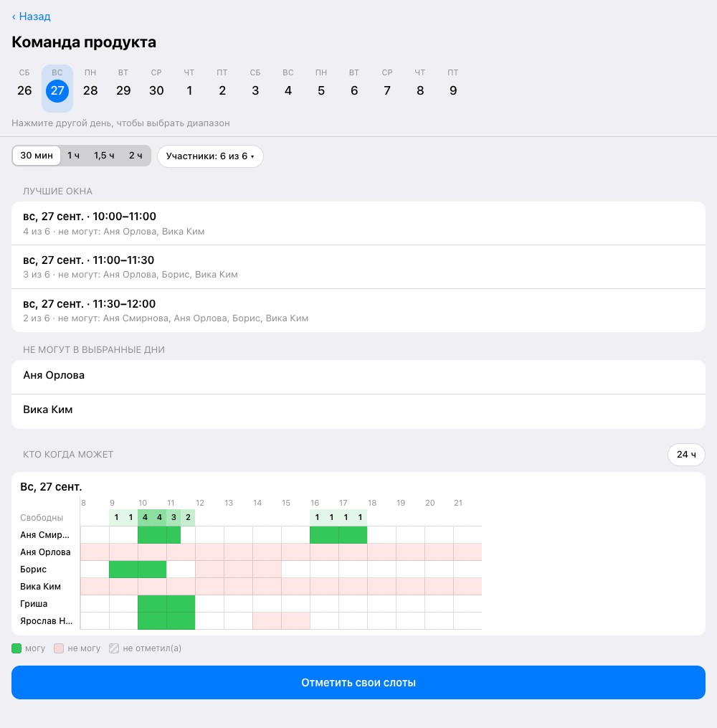The image size is (717, 728).
Task: Select Saturday the 3rd
Action: (x=255, y=88)
